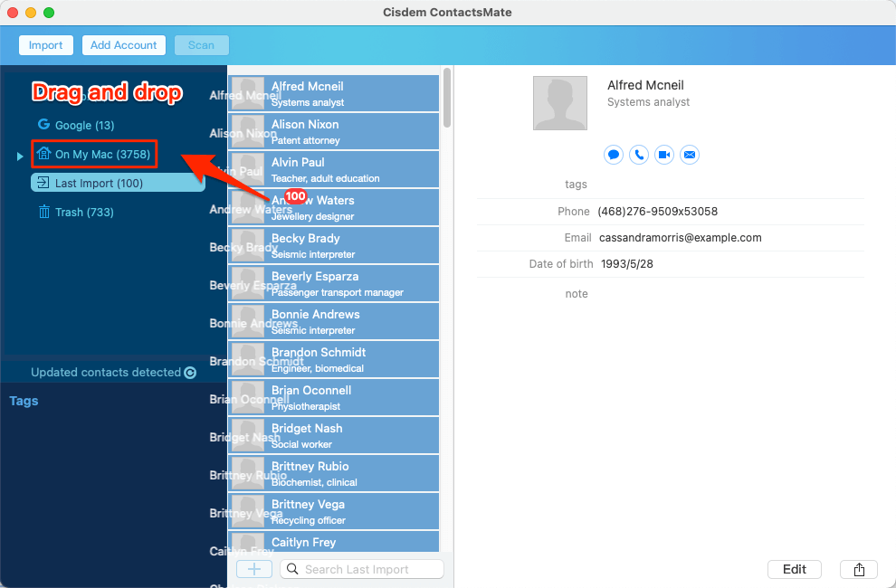Click the Scan button
The image size is (896, 588).
point(201,45)
